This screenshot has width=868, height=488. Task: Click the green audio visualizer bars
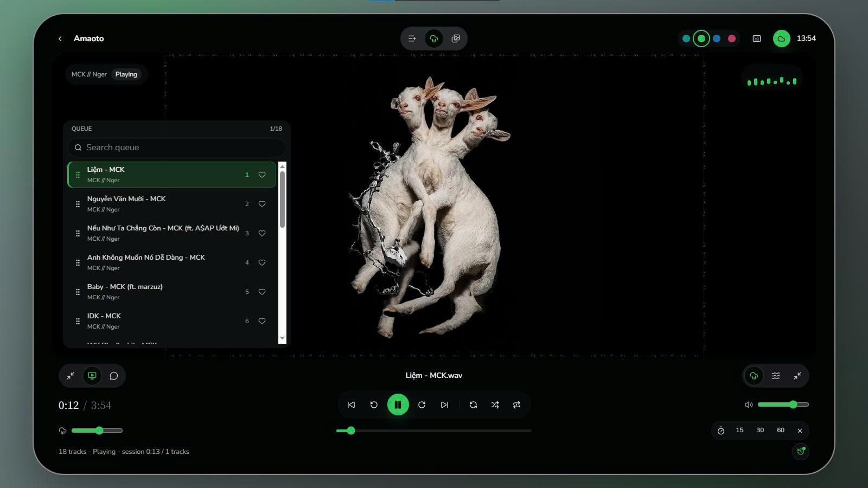(772, 81)
